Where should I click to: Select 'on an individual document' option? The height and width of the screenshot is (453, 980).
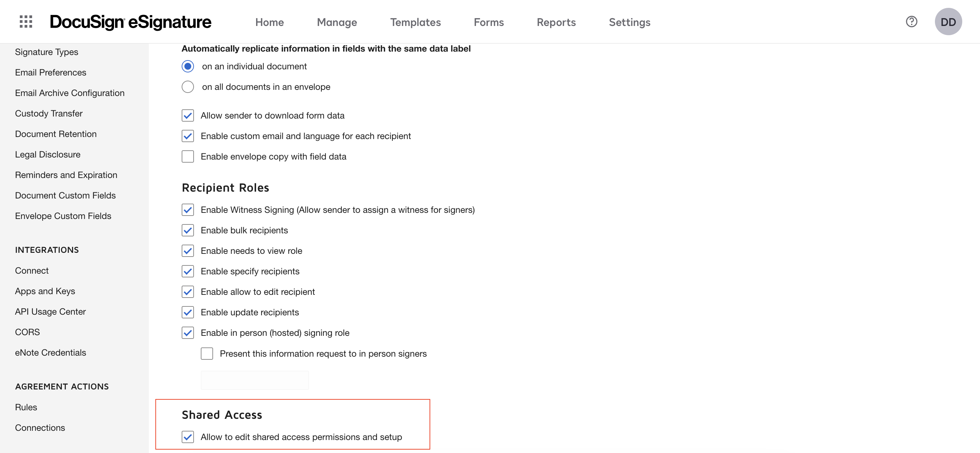[x=187, y=66]
